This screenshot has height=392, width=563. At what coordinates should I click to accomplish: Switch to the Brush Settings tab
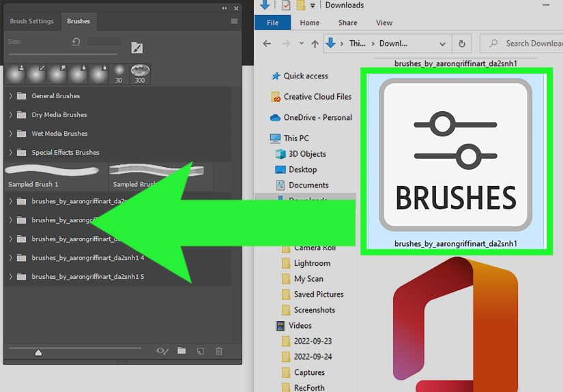[31, 21]
